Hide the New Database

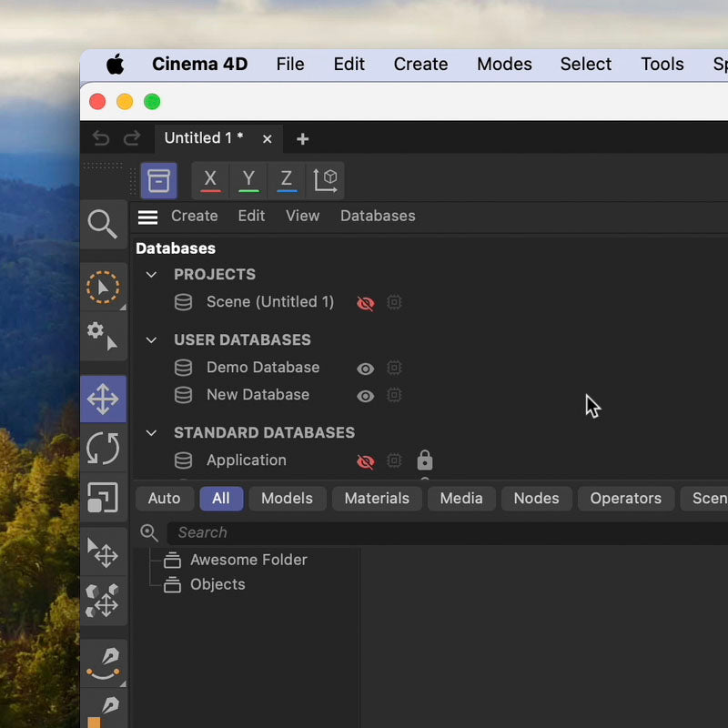click(x=366, y=396)
